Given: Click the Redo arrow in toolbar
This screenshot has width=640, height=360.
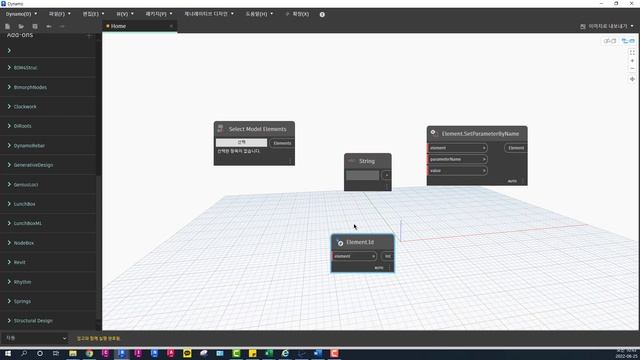Looking at the screenshot, I should tap(62, 26).
